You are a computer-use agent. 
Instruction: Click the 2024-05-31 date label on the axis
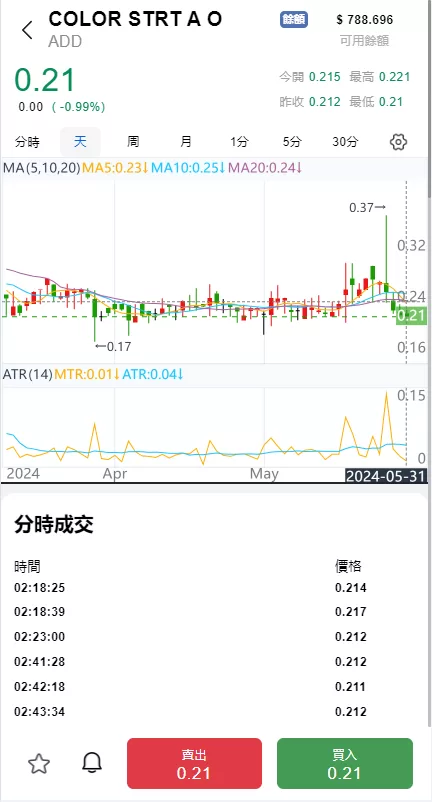(x=385, y=476)
